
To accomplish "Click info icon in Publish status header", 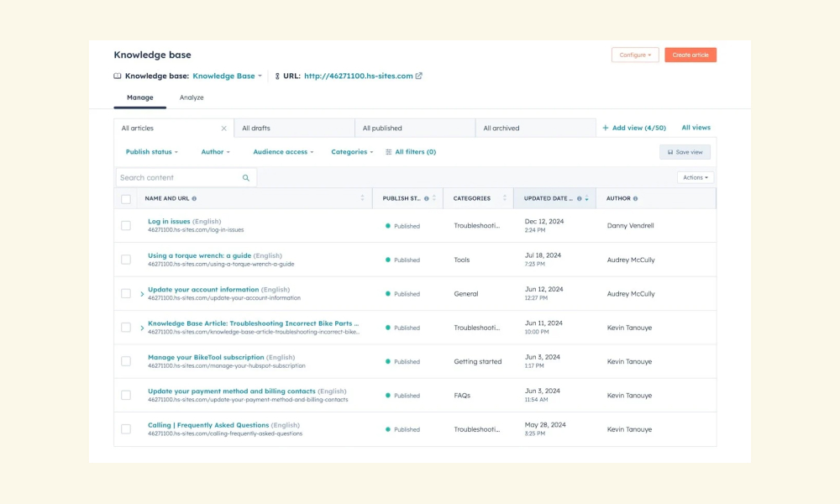I will coord(427,199).
